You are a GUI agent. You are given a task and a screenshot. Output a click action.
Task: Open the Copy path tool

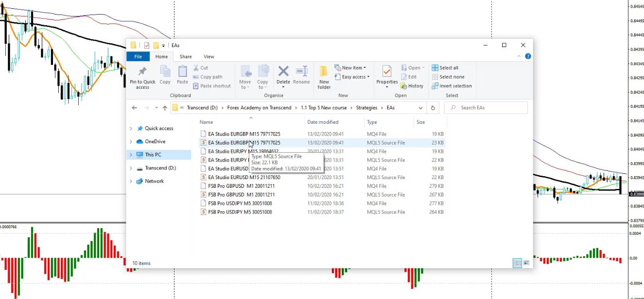210,76
